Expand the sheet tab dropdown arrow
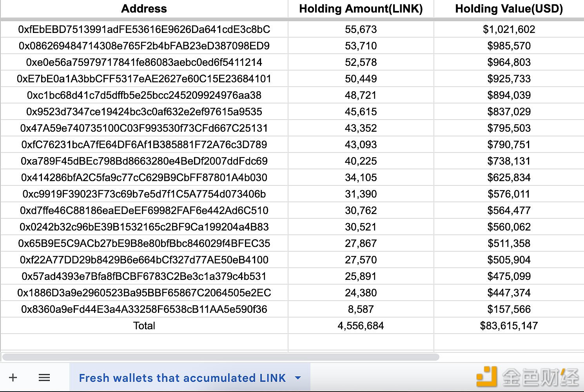584x392 pixels. (x=298, y=378)
